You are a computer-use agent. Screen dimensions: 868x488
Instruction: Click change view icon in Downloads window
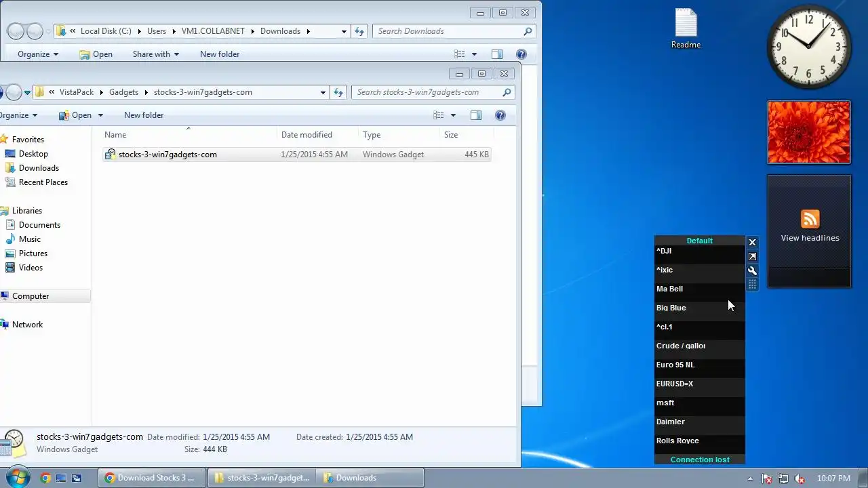click(x=460, y=54)
